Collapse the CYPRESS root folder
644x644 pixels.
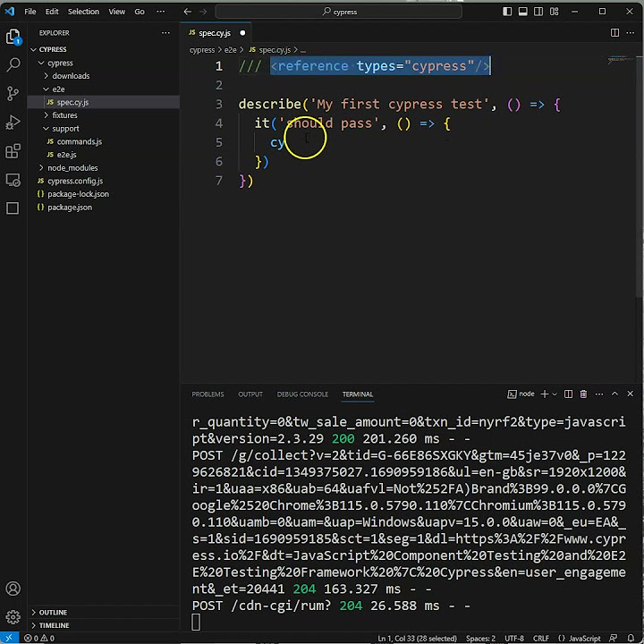(x=34, y=50)
